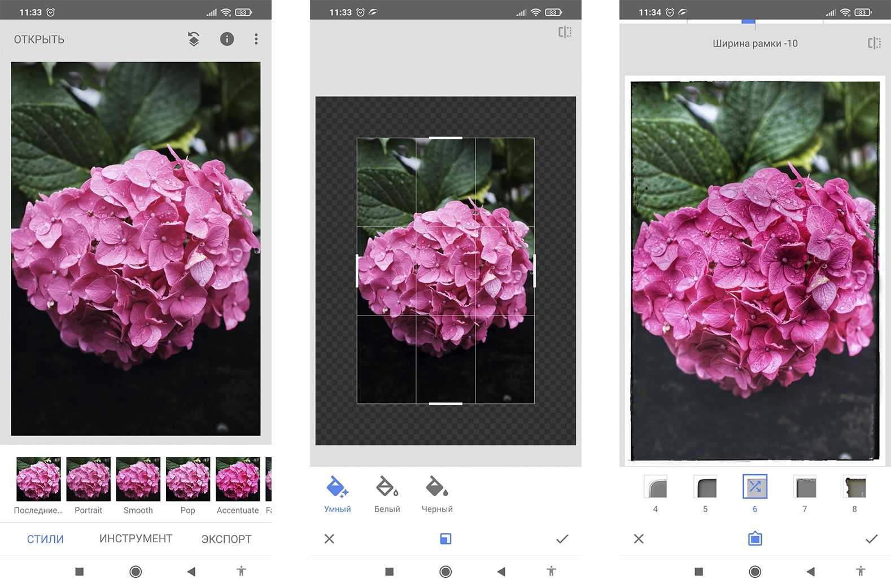891x588 pixels.
Task: Toggle compare view in the frames screen
Action: [x=874, y=43]
